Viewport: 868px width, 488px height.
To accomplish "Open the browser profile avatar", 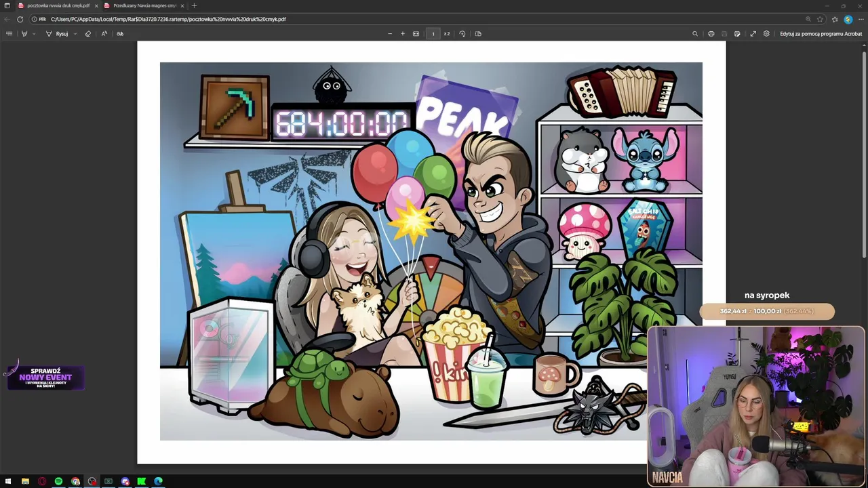I will (848, 19).
